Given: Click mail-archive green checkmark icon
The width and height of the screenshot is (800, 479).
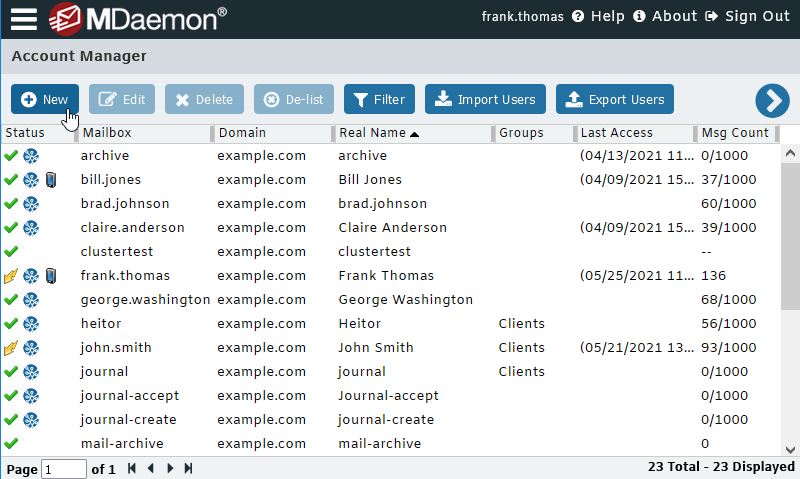Looking at the screenshot, I should [11, 443].
